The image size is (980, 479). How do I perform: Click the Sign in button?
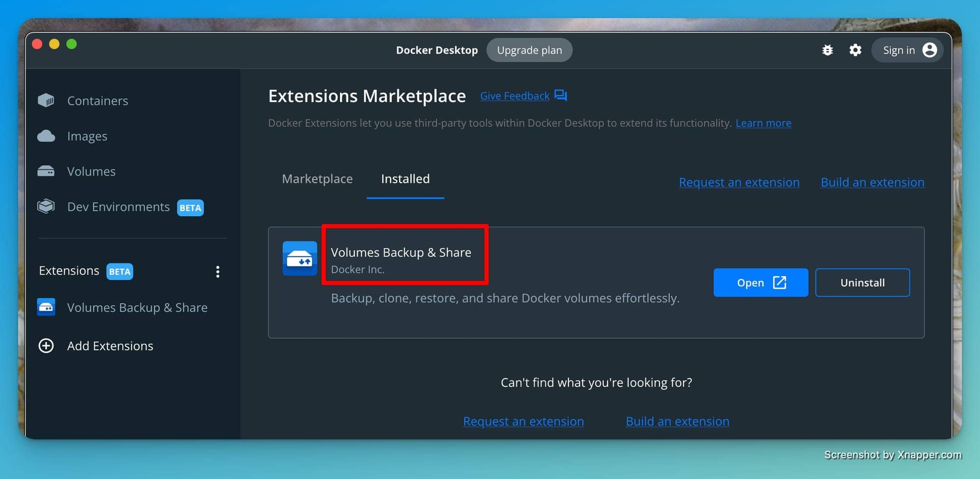click(907, 50)
